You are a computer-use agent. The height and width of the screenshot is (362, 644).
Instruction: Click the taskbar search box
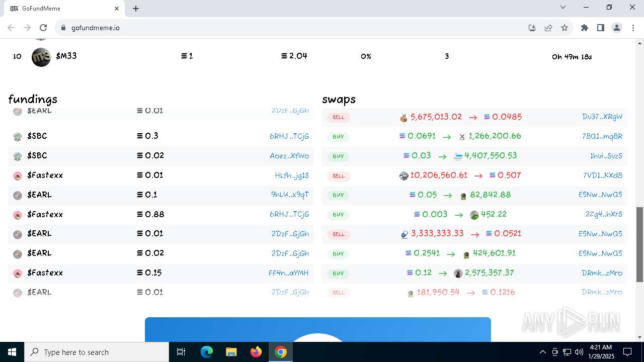[x=97, y=352]
